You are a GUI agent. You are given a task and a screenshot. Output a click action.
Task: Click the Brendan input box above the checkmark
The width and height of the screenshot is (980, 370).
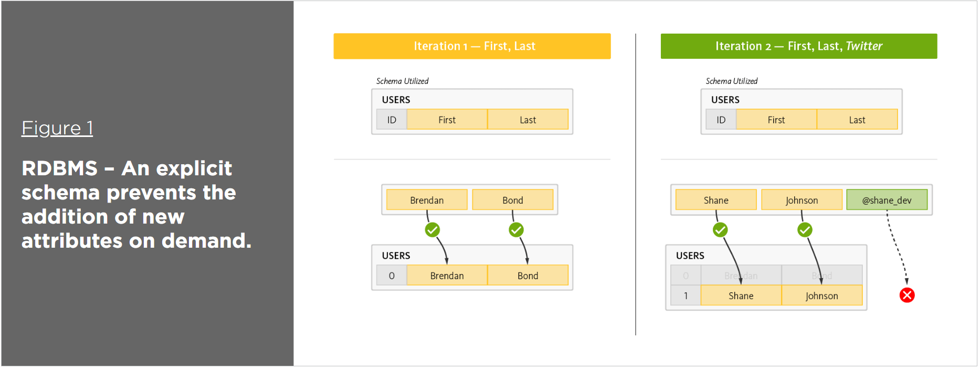click(x=427, y=200)
